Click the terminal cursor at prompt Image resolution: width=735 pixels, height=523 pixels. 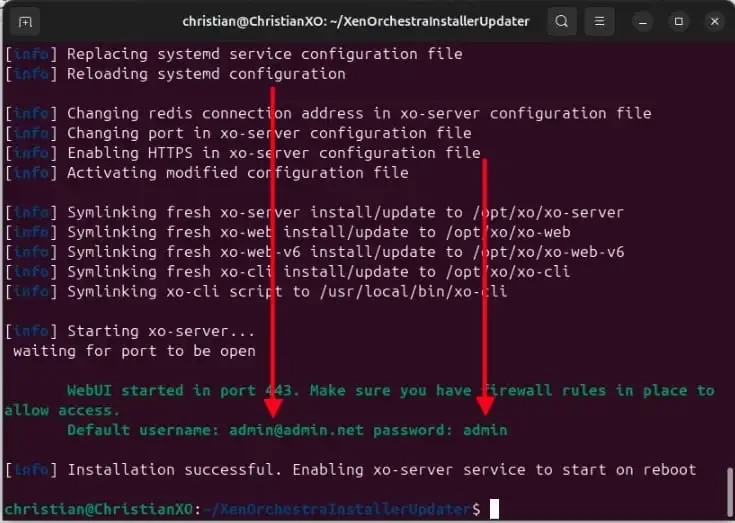(x=495, y=509)
